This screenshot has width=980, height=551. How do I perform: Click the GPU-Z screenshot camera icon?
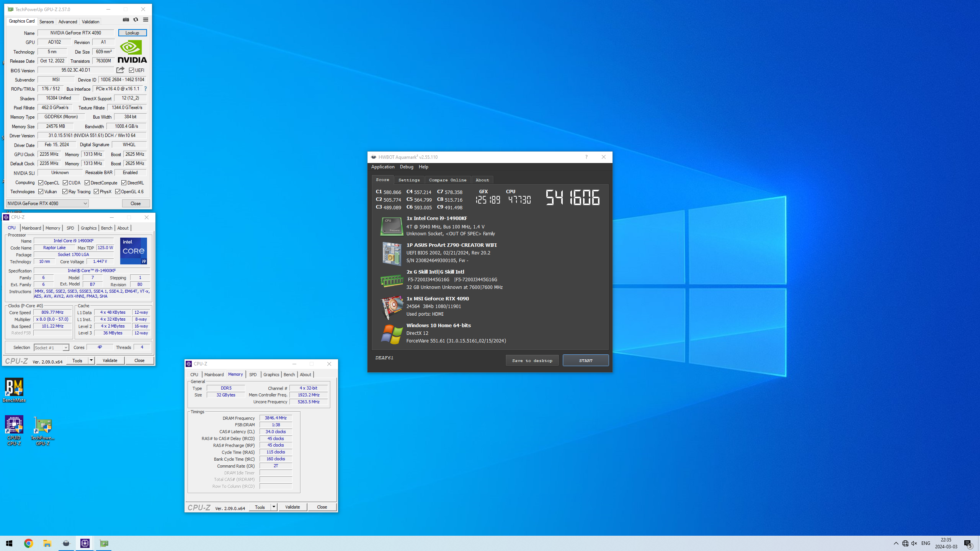(x=126, y=20)
